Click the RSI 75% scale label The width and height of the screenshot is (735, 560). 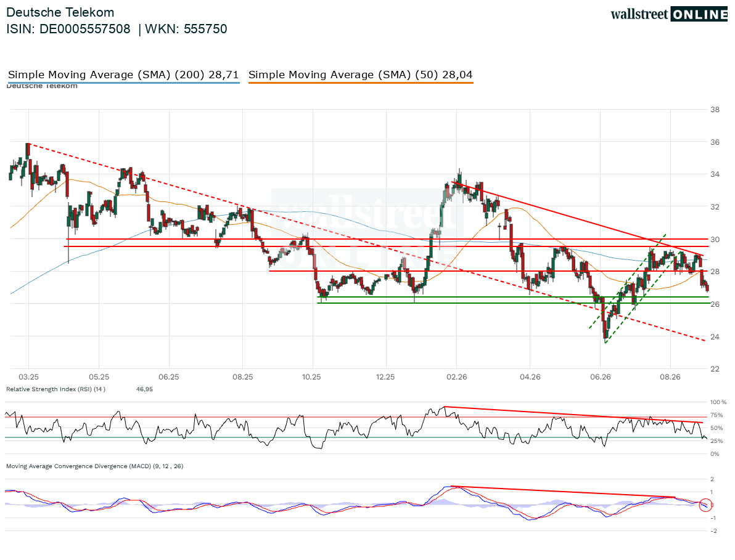click(x=717, y=415)
